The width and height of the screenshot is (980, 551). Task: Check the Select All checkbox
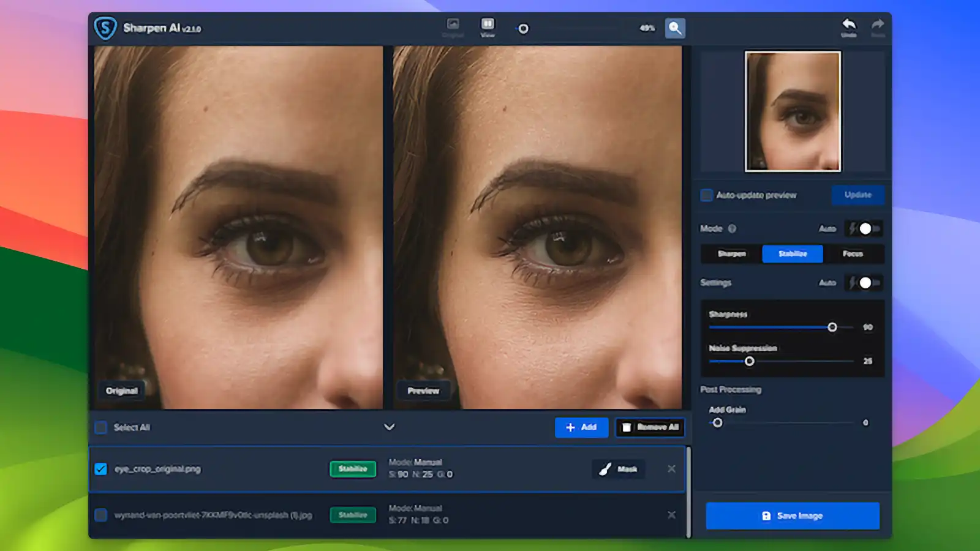[x=101, y=427]
